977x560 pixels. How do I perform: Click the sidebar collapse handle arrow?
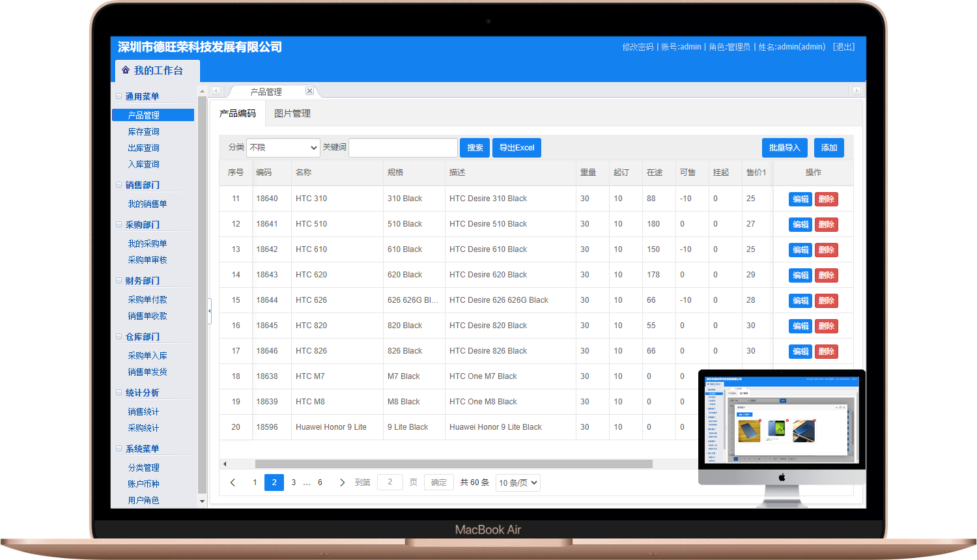tap(209, 311)
